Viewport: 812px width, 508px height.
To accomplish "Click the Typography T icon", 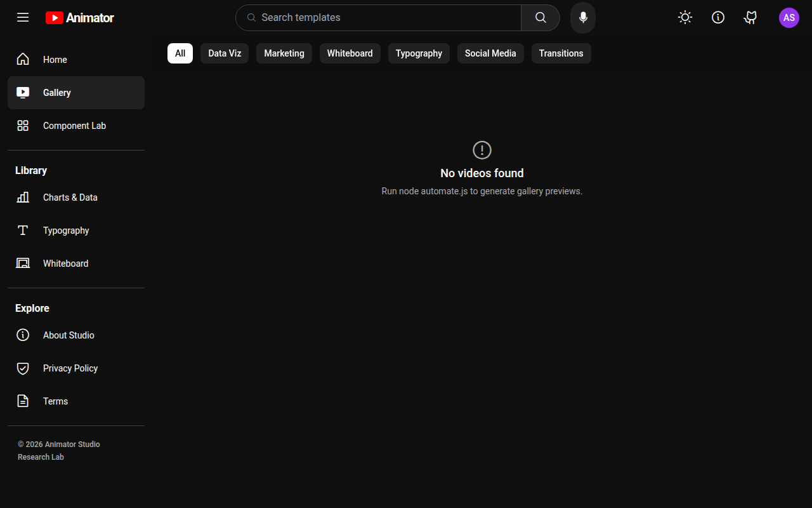I will click(x=23, y=231).
